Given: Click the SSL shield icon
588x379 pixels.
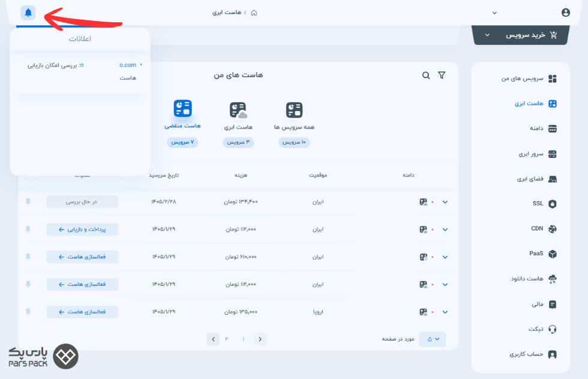Looking at the screenshot, I should (x=553, y=204).
